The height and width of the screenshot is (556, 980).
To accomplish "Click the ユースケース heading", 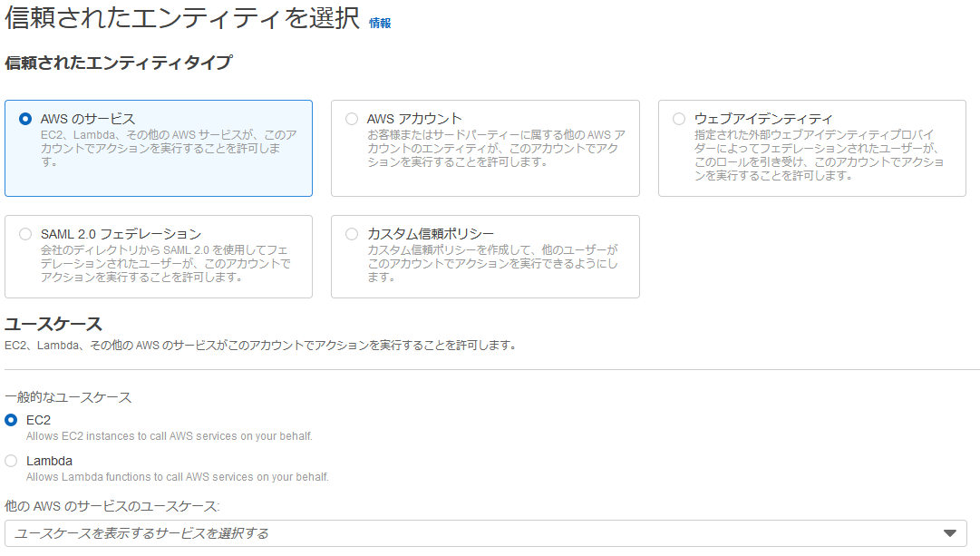I will (x=53, y=324).
